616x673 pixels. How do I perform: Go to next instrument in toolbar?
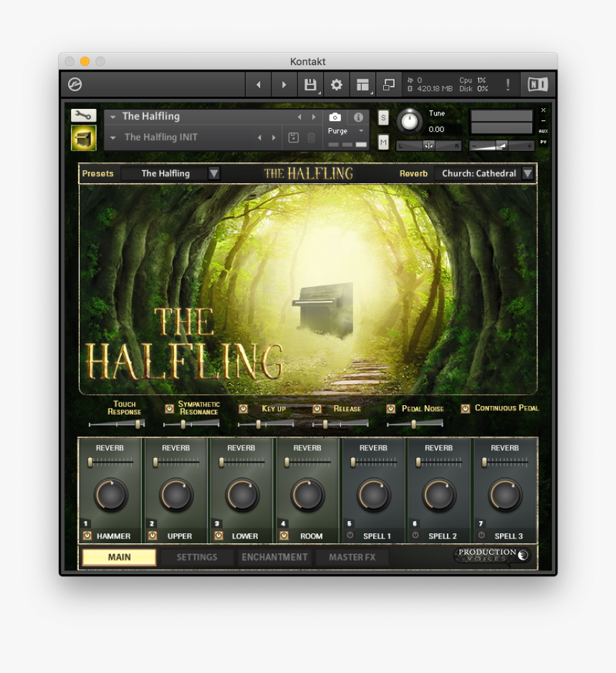point(284,84)
